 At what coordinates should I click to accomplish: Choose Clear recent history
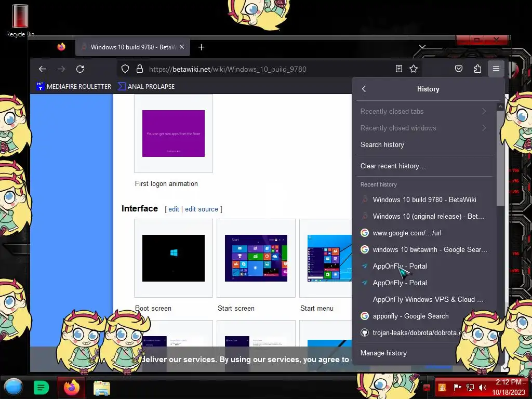click(424, 166)
